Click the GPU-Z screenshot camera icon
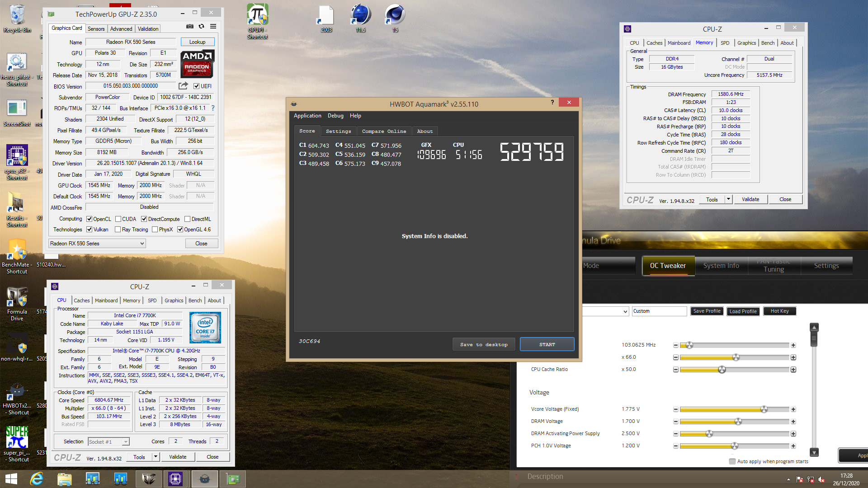Image resolution: width=868 pixels, height=488 pixels. pos(190,27)
